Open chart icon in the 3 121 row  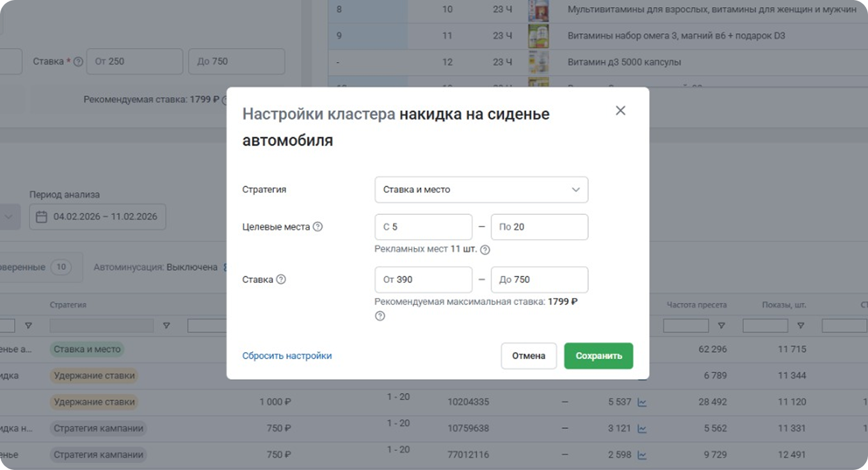642,428
